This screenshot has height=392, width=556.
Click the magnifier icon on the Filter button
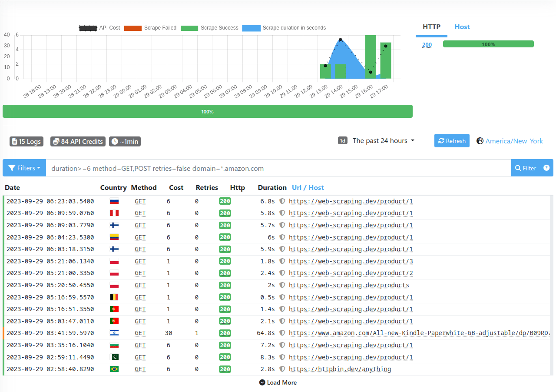(x=519, y=168)
